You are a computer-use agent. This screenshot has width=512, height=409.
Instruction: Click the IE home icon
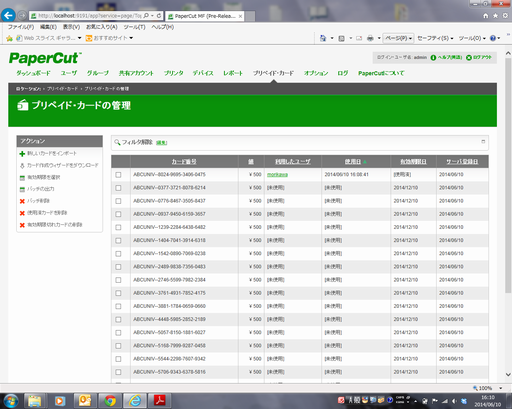(x=486, y=16)
